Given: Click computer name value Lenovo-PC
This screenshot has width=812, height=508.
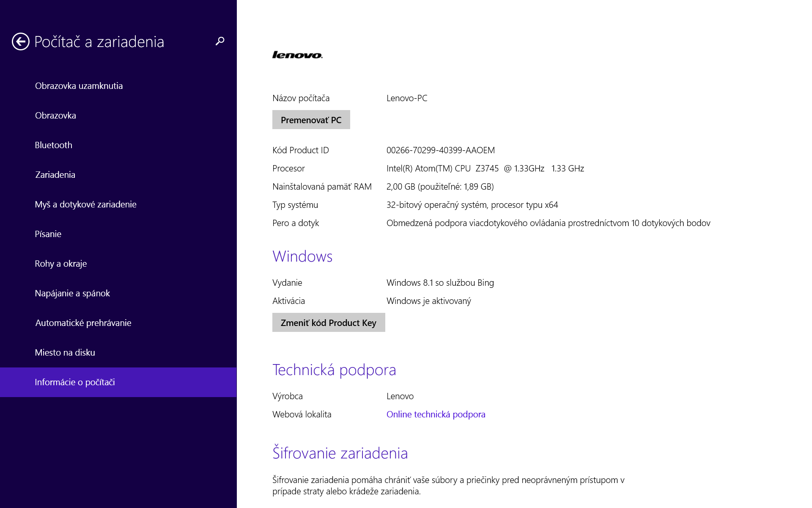Looking at the screenshot, I should [407, 98].
